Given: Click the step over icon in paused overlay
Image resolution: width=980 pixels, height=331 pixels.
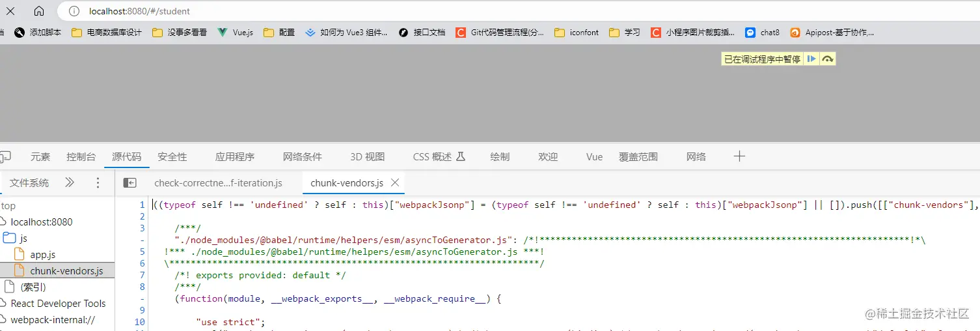Looking at the screenshot, I should (x=827, y=59).
